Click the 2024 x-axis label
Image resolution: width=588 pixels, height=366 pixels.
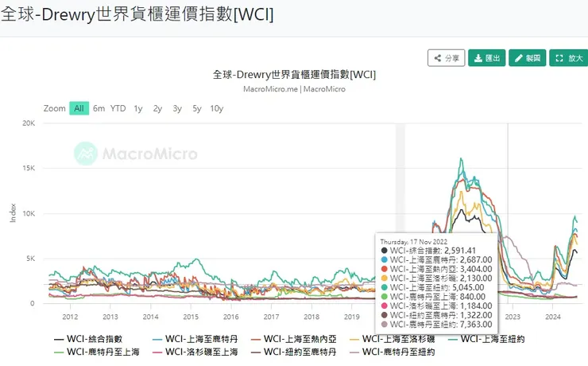coord(553,317)
